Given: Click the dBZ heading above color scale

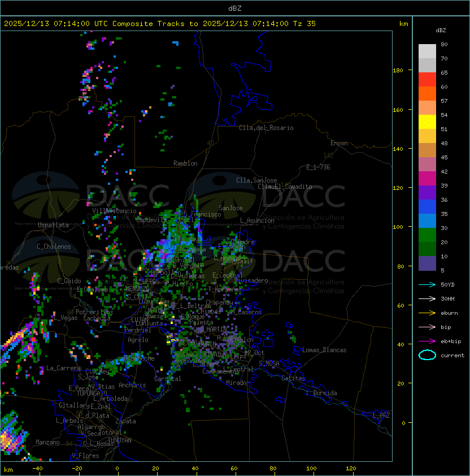Looking at the screenshot, I should pyautogui.click(x=441, y=31).
